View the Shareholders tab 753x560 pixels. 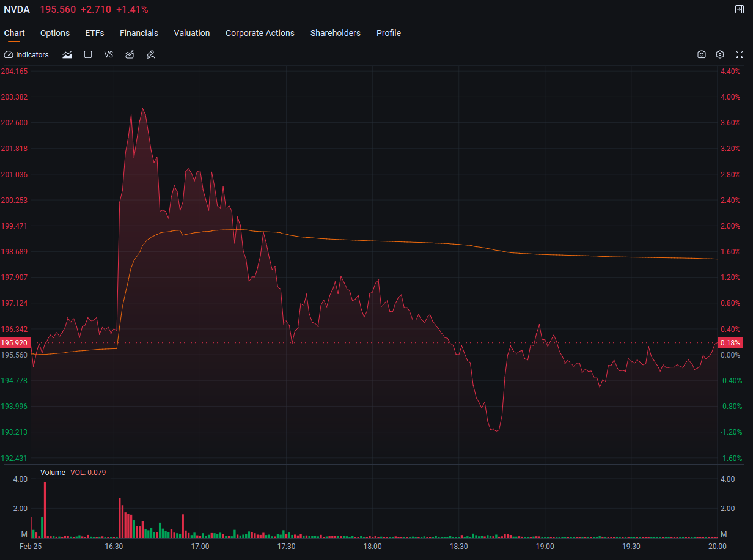point(336,33)
